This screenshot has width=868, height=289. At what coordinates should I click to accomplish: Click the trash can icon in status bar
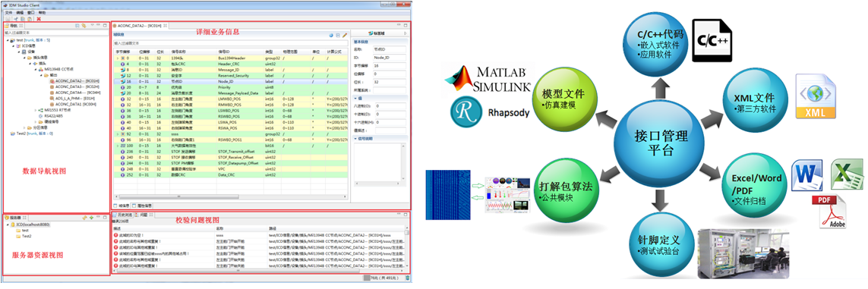[407, 278]
